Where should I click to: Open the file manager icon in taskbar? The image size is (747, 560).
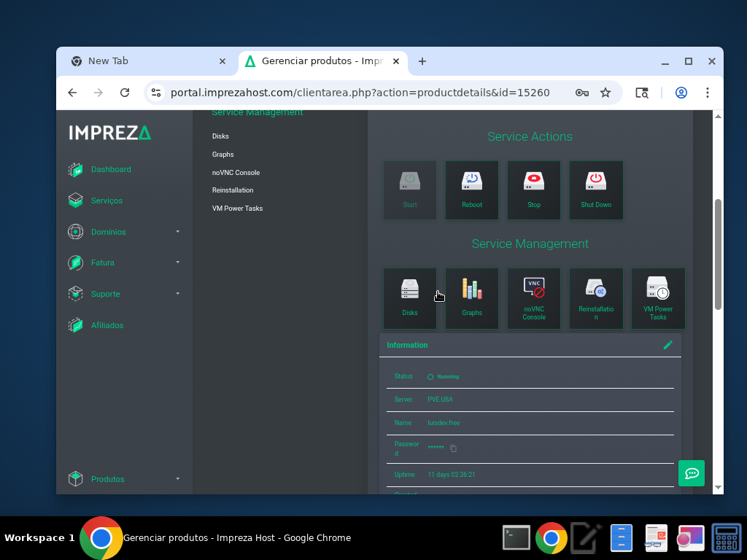622,538
